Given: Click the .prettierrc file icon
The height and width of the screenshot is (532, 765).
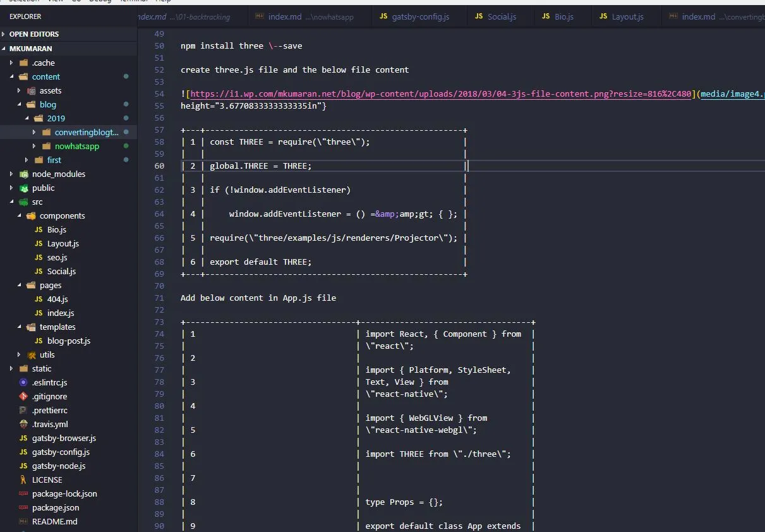Looking at the screenshot, I should click(24, 410).
